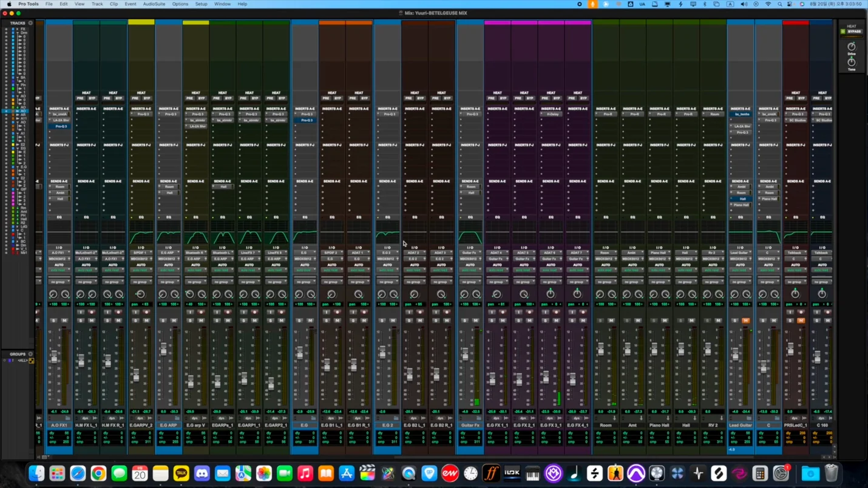Open FaceTime from the Dock
868x488 pixels.
coord(284,473)
